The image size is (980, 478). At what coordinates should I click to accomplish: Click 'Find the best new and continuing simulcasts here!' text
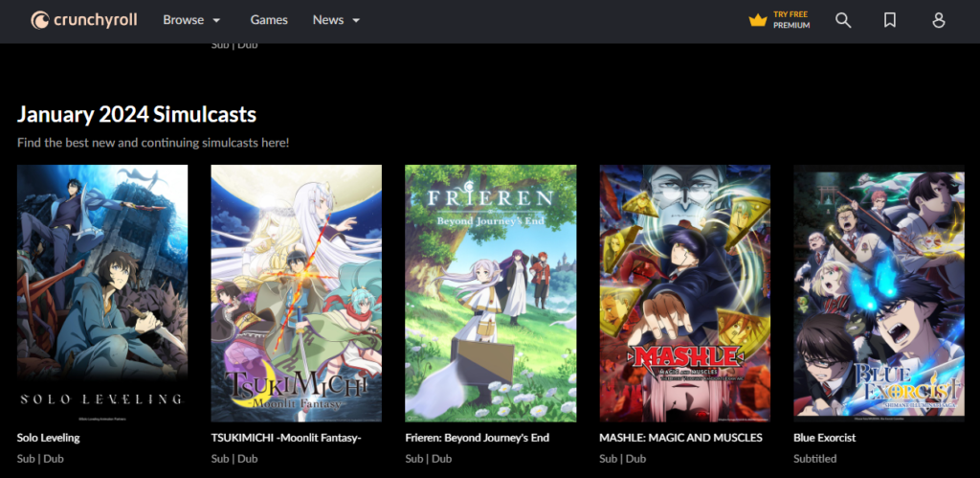153,143
